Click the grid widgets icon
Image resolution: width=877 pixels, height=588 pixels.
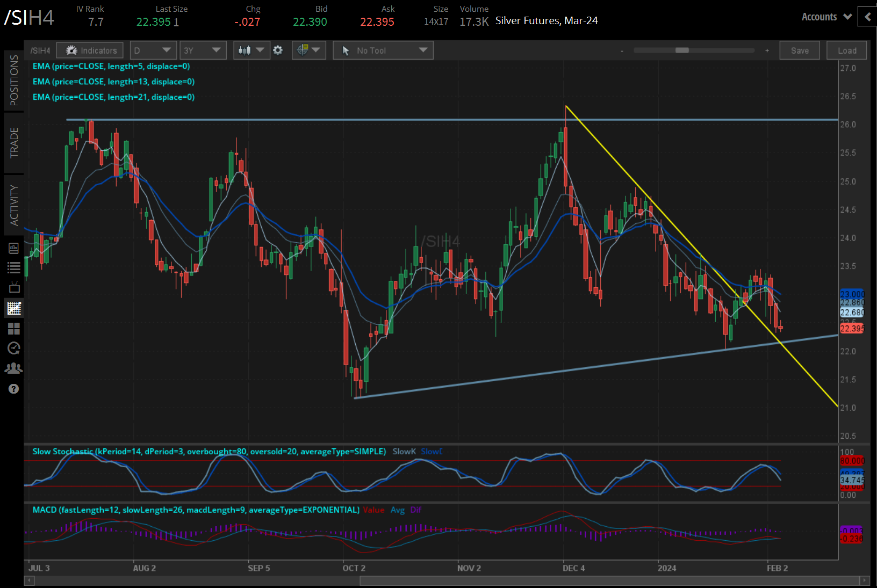(13, 329)
